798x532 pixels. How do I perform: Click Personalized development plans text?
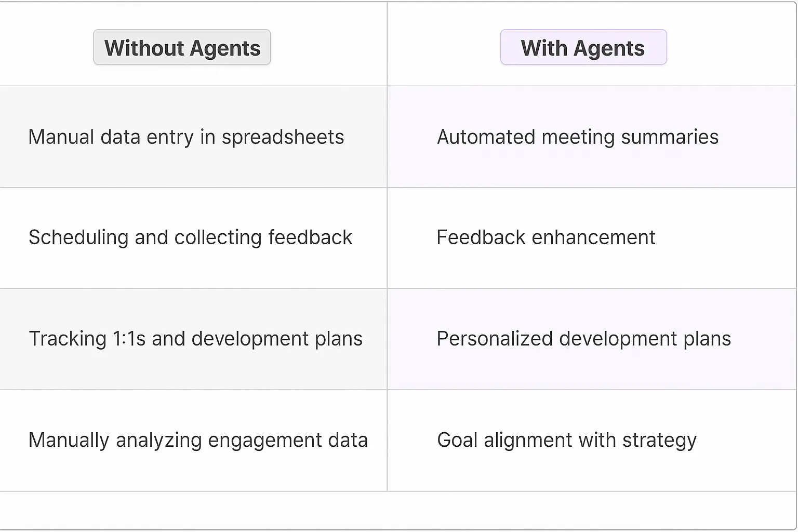[x=583, y=339]
